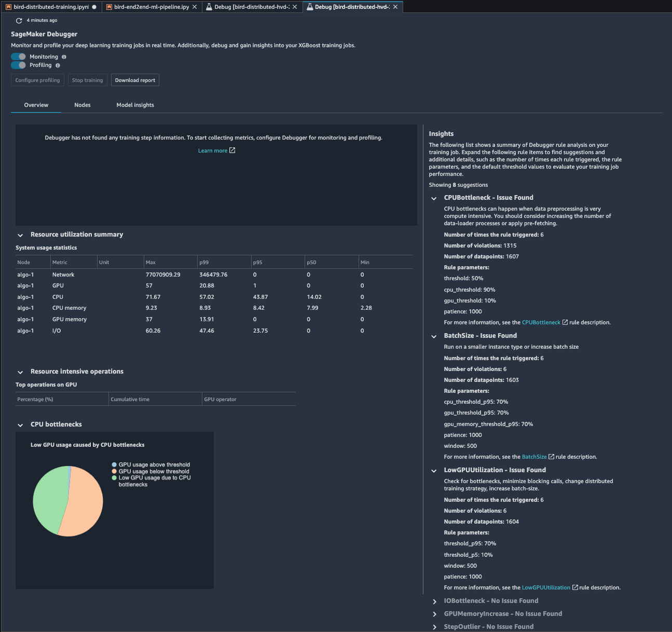Image resolution: width=672 pixels, height=632 pixels.
Task: Collapse the Resource intensive operations section
Action: [x=20, y=372]
